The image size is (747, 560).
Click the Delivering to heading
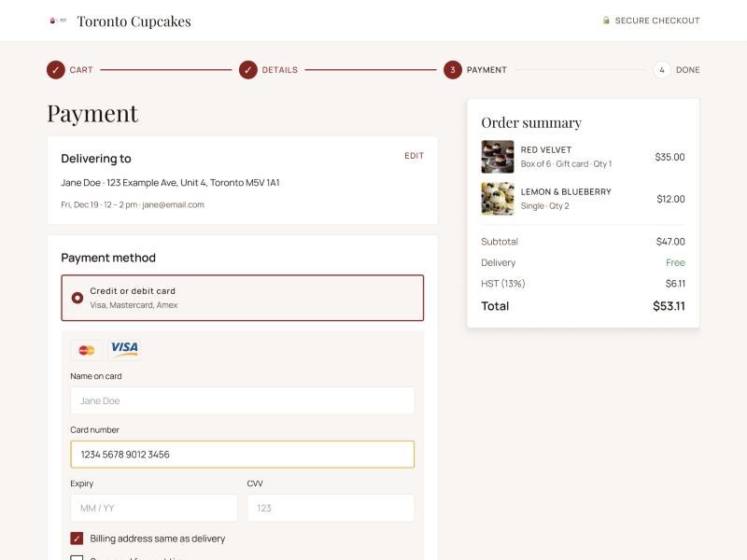96,159
